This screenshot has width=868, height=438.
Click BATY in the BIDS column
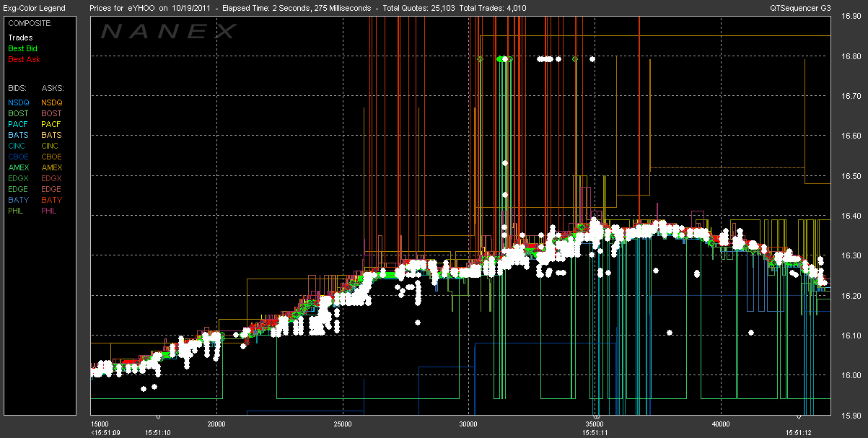click(18, 200)
